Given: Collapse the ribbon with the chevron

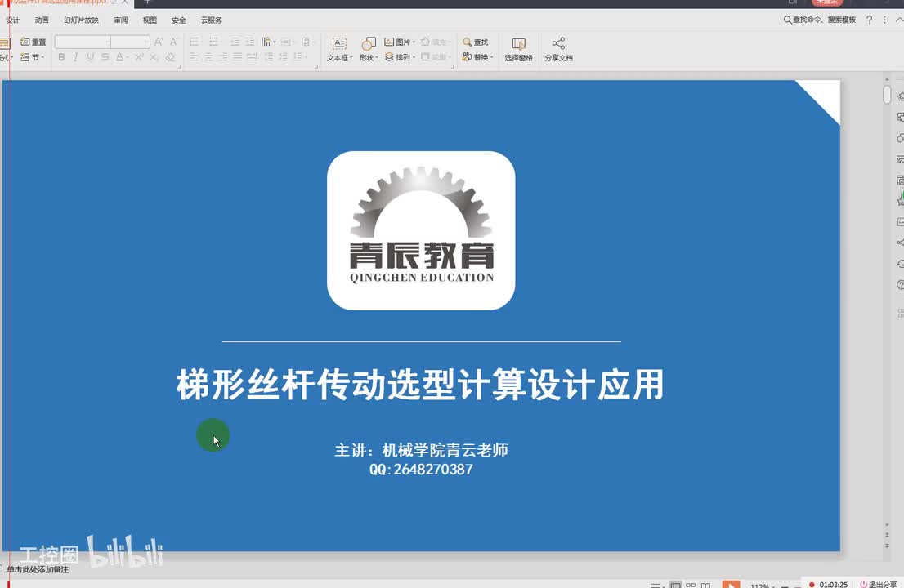Looking at the screenshot, I should coord(899,20).
